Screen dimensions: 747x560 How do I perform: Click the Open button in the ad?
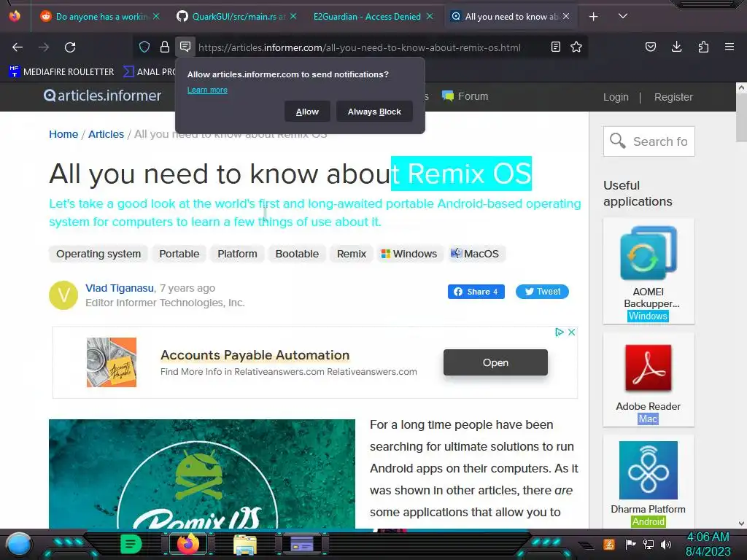coord(495,362)
